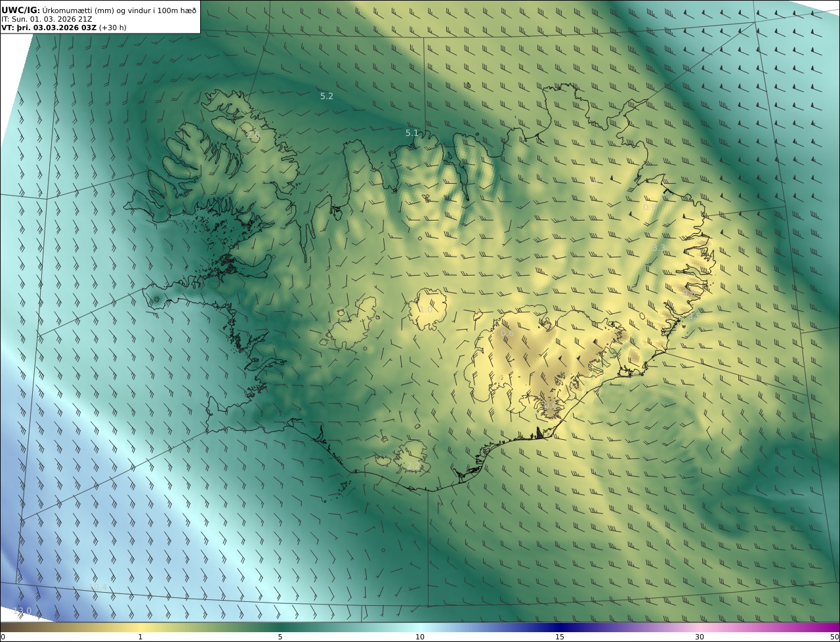Viewport: 840px width, 642px height.
Task: Click the 13.0 value in the bottom-left corner
Action: 22,610
